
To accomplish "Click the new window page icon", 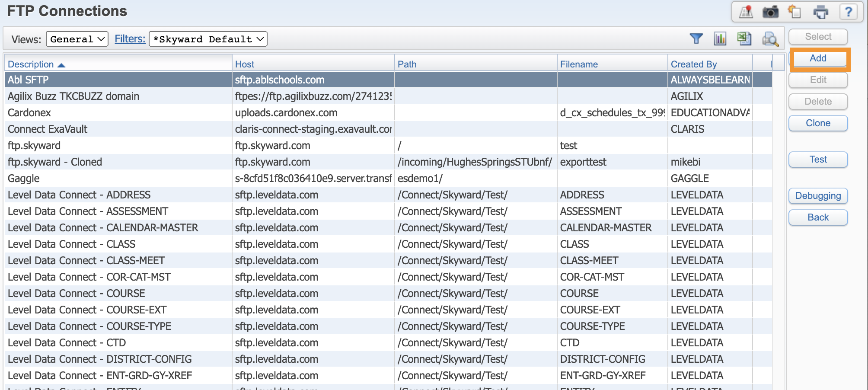I will tap(795, 12).
